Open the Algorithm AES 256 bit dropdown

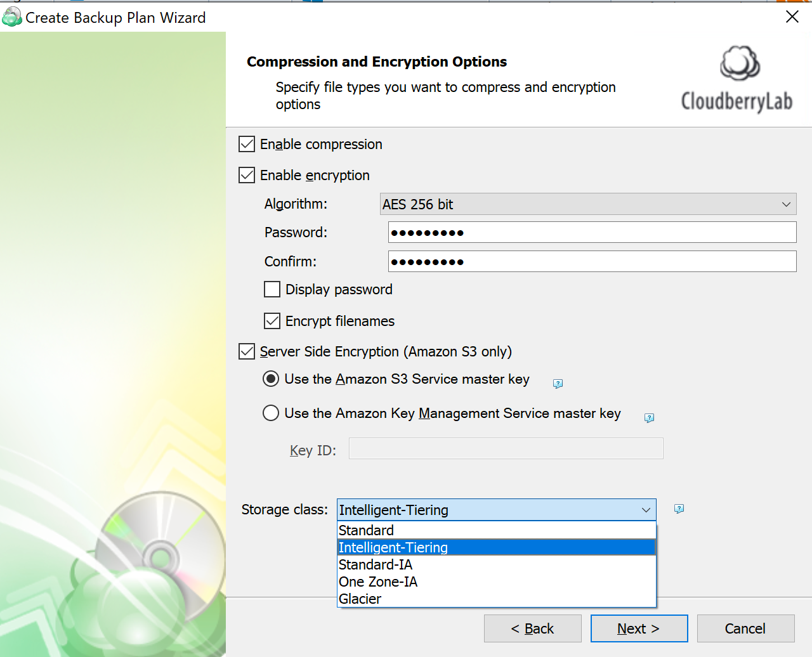coord(588,204)
